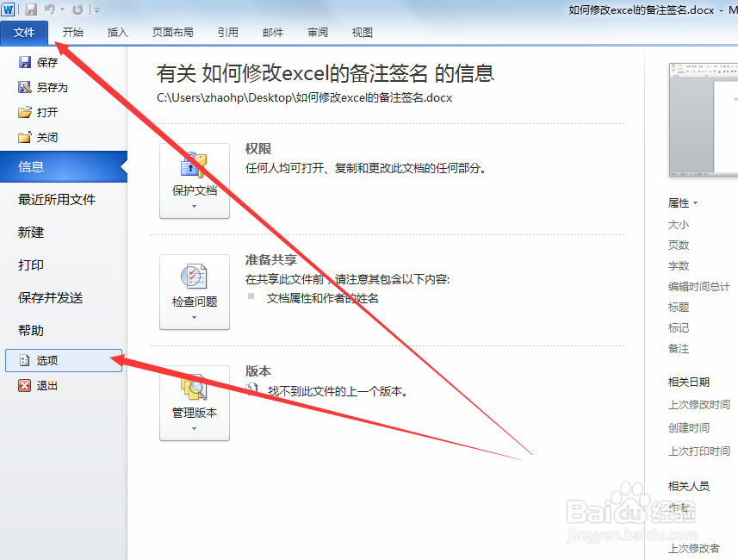Open the 属性 properties dropdown
This screenshot has width=738, height=560.
[x=683, y=203]
